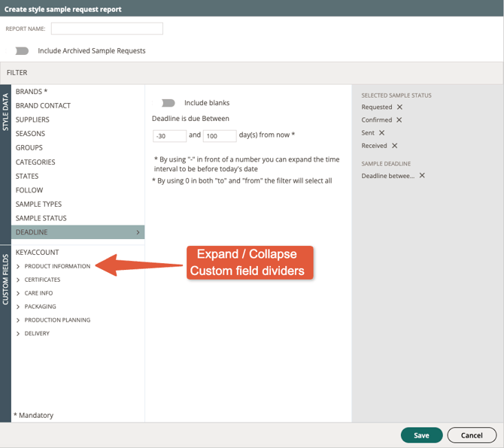The width and height of the screenshot is (504, 448).
Task: Remove the Confirmed status filter
Action: [399, 120]
